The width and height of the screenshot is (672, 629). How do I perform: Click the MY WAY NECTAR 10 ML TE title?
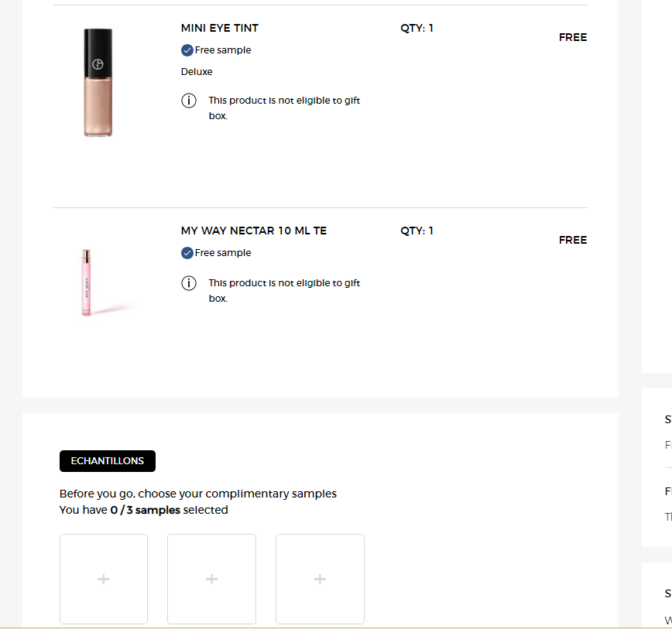pos(254,231)
